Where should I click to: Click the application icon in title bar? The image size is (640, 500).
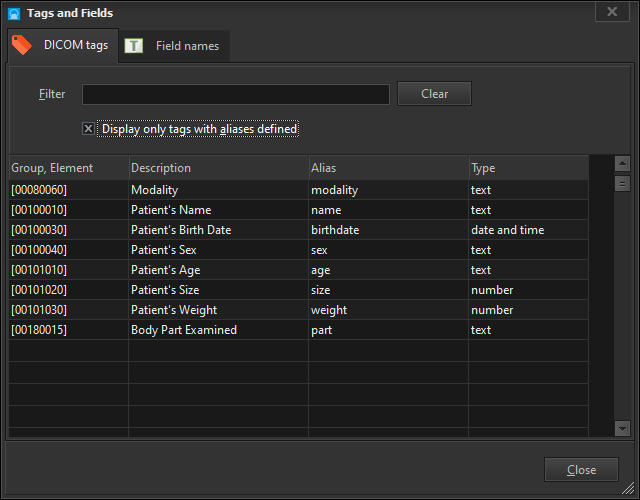[14, 13]
